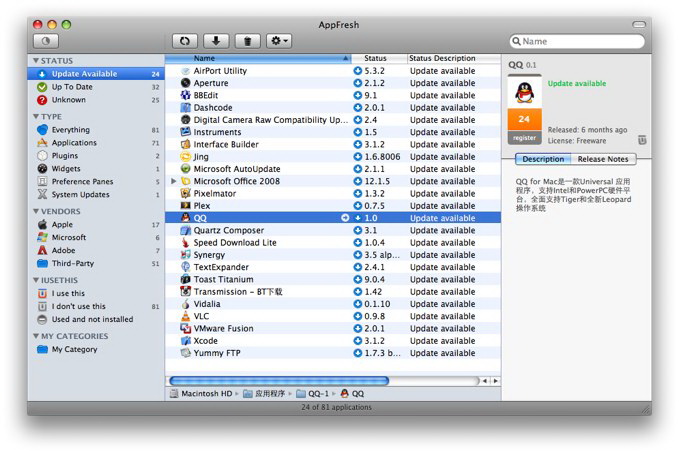Click the Pixelmator app icon
The height and width of the screenshot is (453, 679).
pos(185,193)
